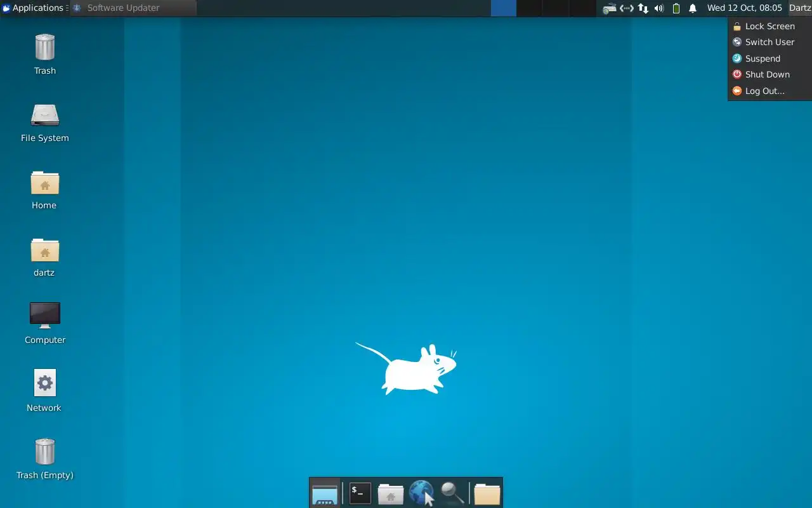Image resolution: width=812 pixels, height=508 pixels.
Task: Select the File System drive icon on the desktop
Action: [x=45, y=123]
